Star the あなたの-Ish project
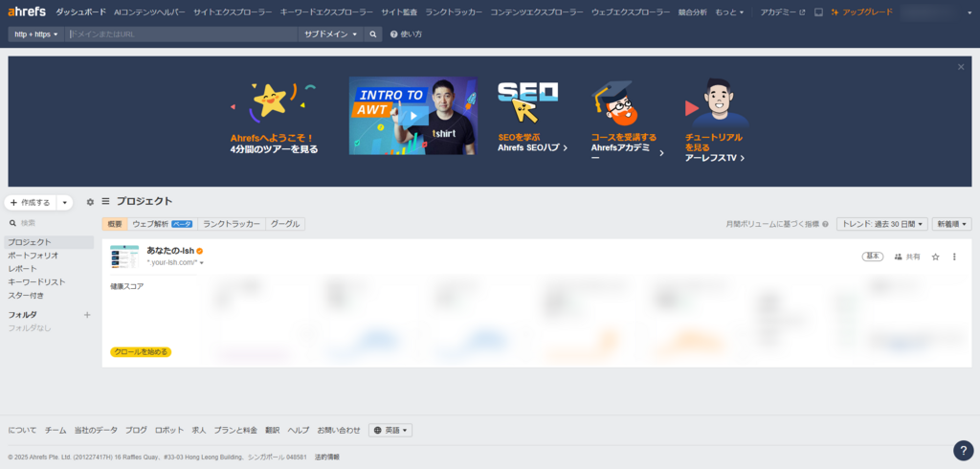The image size is (980, 469). (936, 257)
